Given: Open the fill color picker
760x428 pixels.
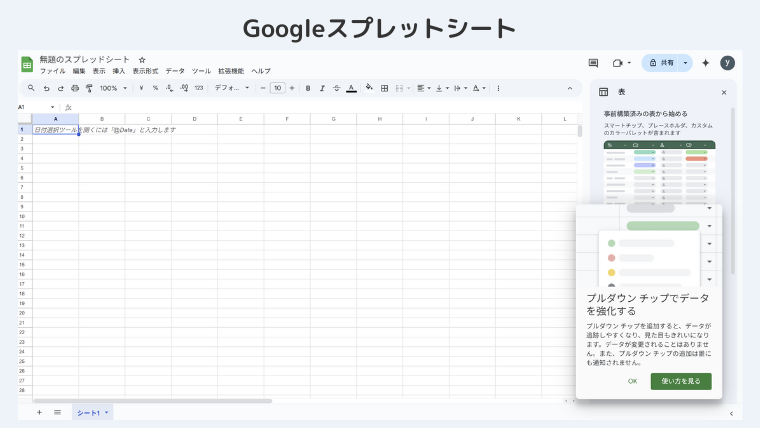Looking at the screenshot, I should pos(369,88).
